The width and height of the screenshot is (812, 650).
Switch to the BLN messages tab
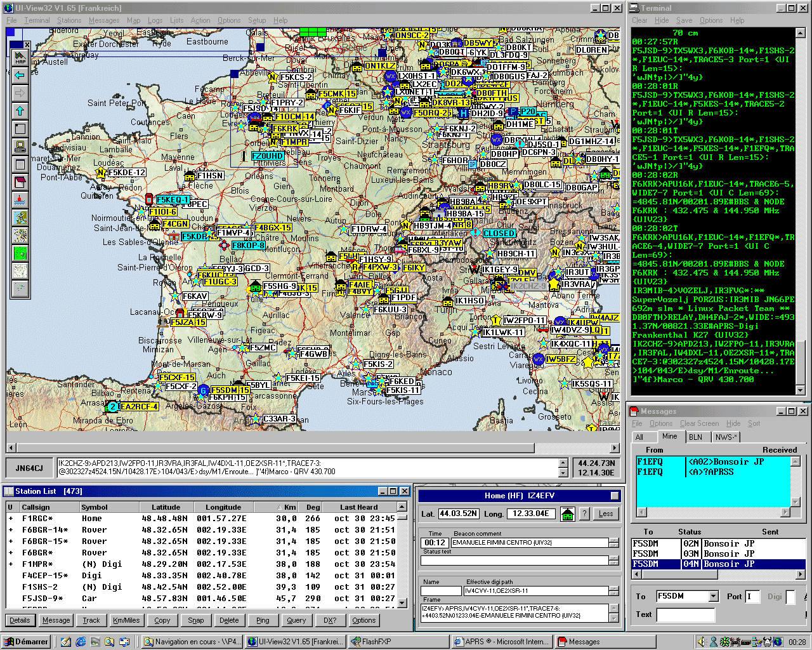[x=696, y=437]
